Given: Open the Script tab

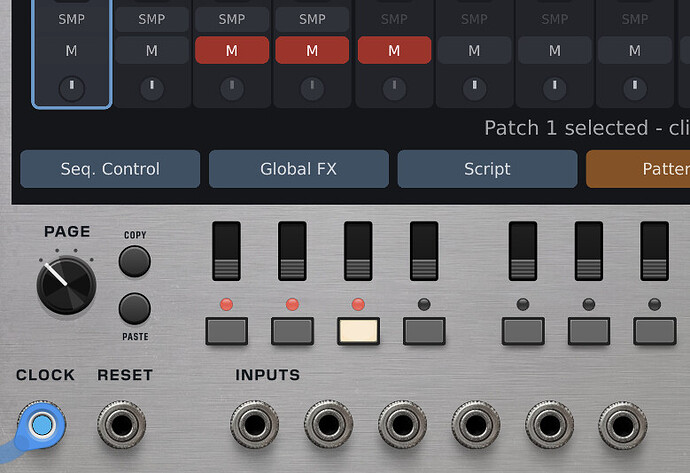Looking at the screenshot, I should 488,169.
